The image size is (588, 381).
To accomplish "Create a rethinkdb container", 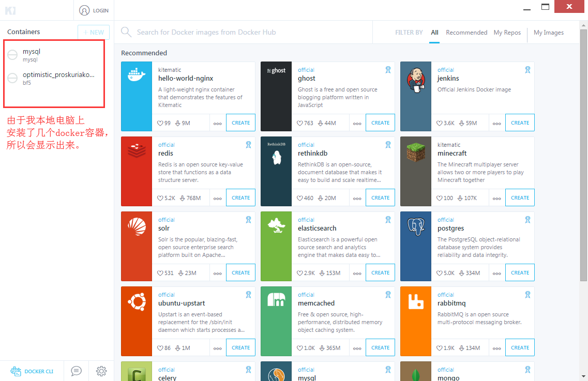I will tap(380, 197).
